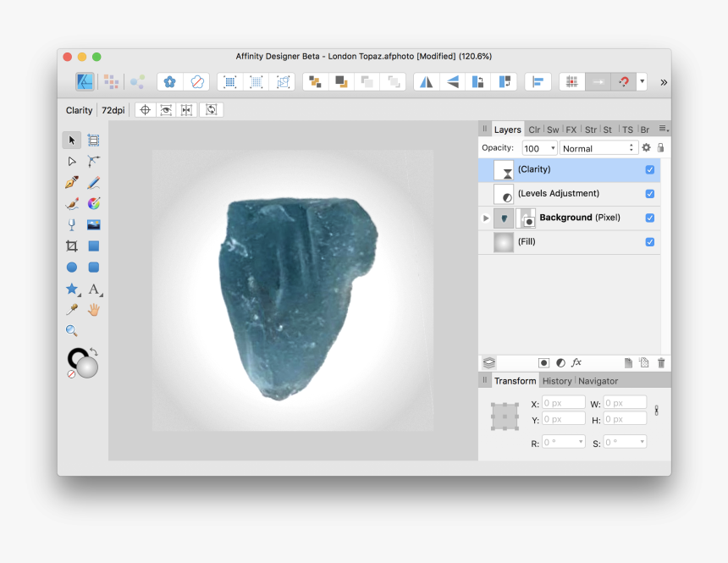Choose the Vector Brush tool

(x=71, y=203)
